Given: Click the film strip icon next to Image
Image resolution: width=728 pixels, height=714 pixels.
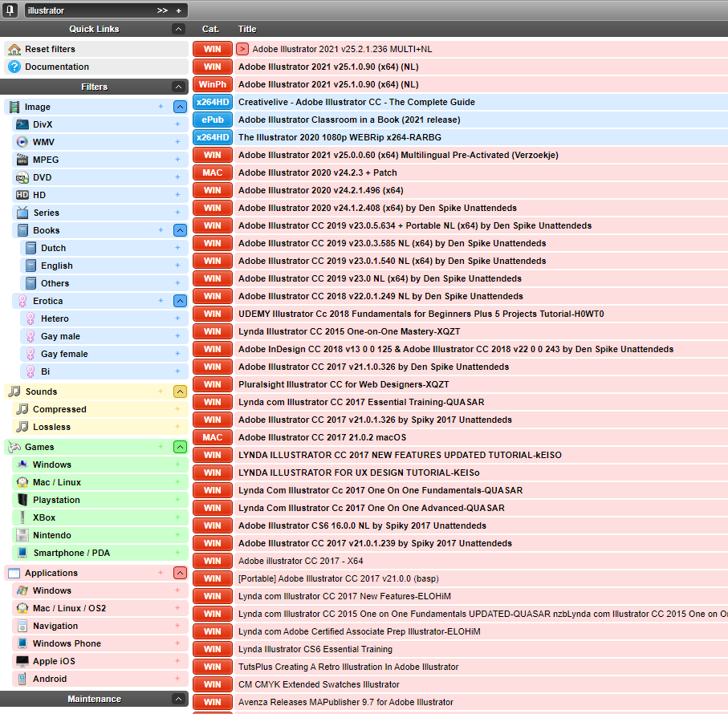Looking at the screenshot, I should [x=14, y=107].
